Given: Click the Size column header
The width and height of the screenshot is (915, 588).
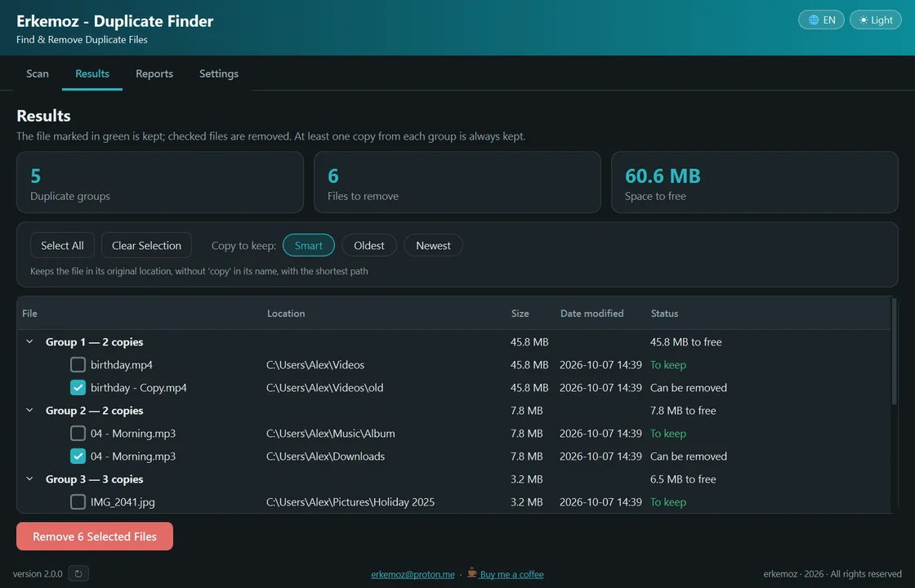Looking at the screenshot, I should pos(520,314).
